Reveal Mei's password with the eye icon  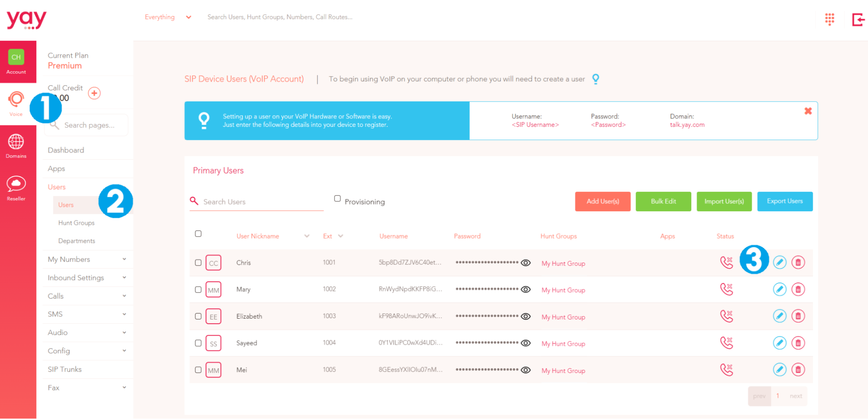(525, 370)
